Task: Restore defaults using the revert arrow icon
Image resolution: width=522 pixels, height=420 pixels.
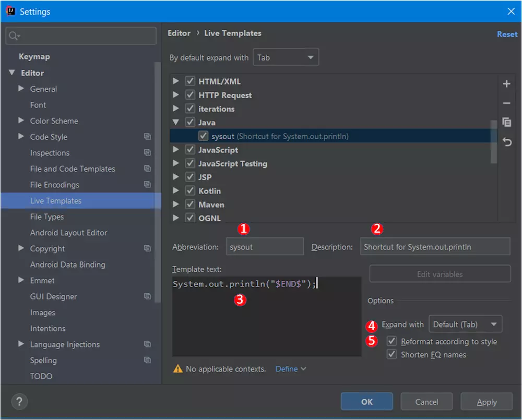Action: click(x=507, y=142)
